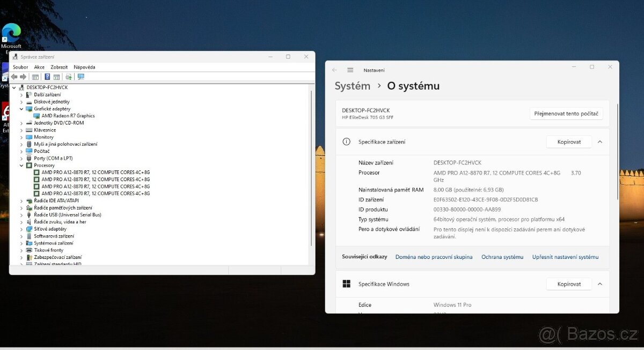Click the 8,00 GB RAM value
This screenshot has height=350, width=644.
pos(469,190)
